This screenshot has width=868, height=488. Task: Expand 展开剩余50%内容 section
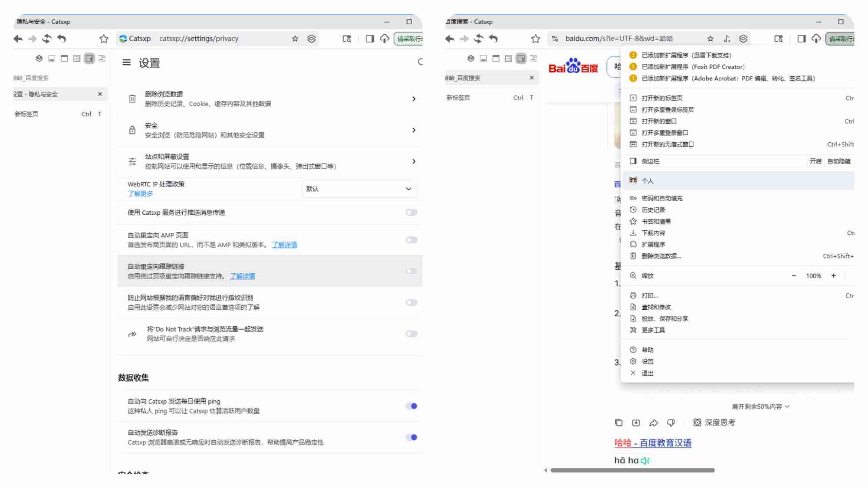point(760,406)
